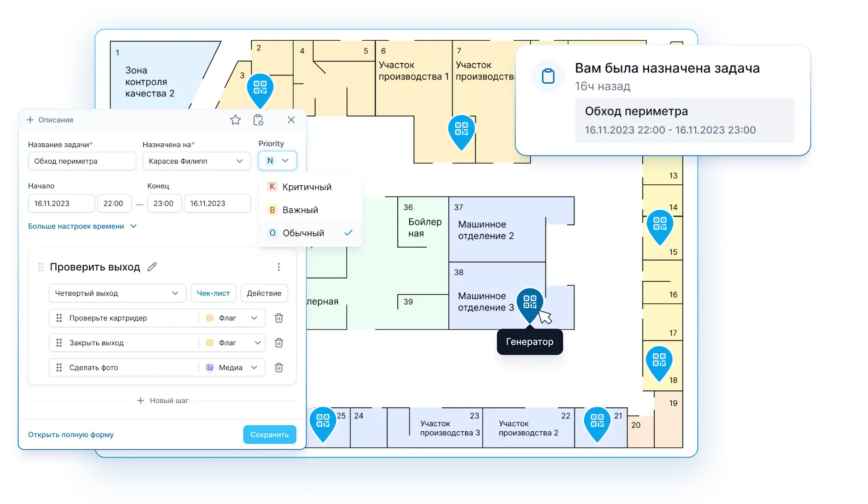Open the Priority dropdown
Viewport: 868px width, 504px height.
(278, 161)
